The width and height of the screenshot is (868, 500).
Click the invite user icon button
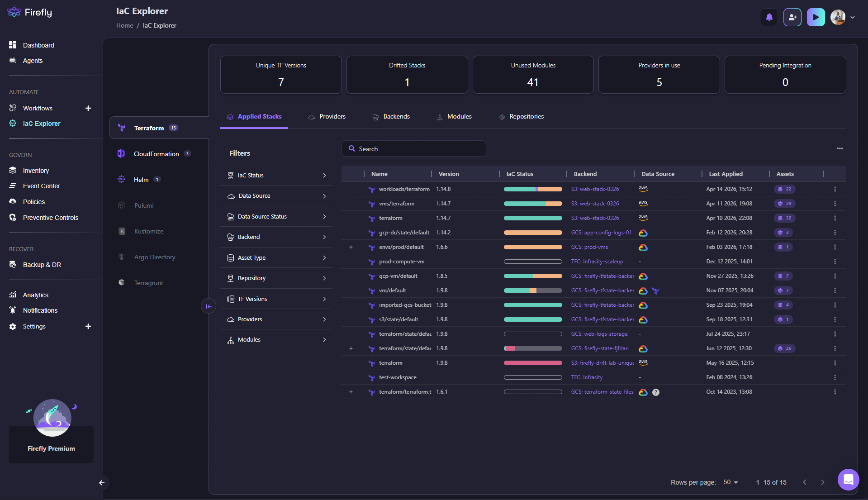(x=792, y=17)
